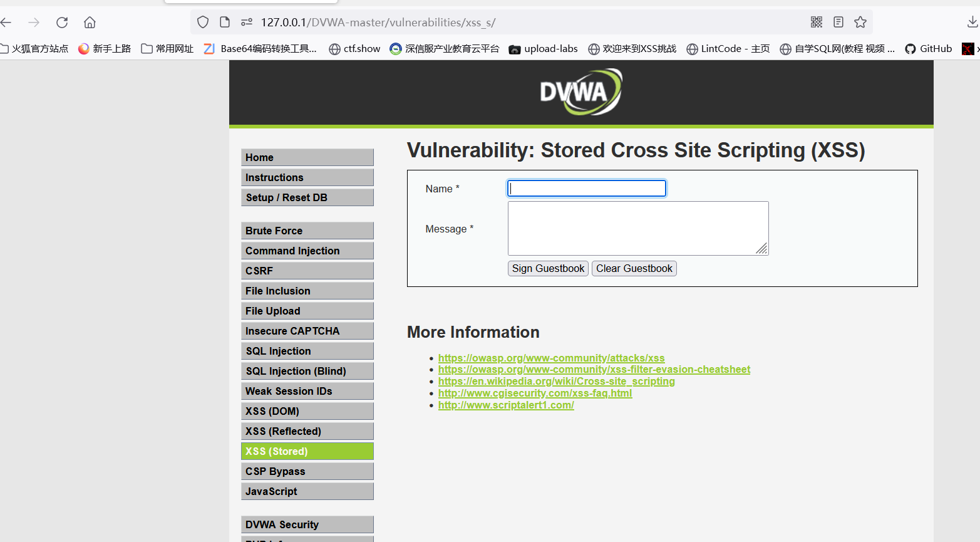Open the xss-filter-evasion-cheatsheet link

tap(594, 369)
